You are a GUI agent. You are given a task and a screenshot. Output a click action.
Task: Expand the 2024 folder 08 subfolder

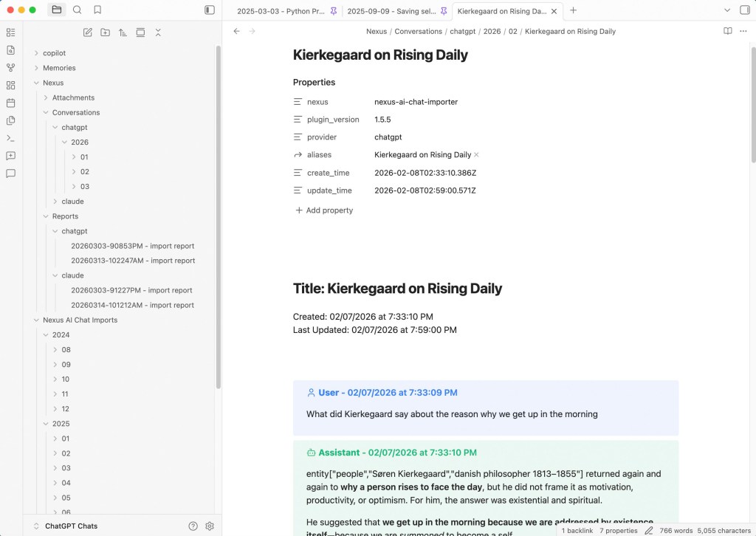[66, 350]
